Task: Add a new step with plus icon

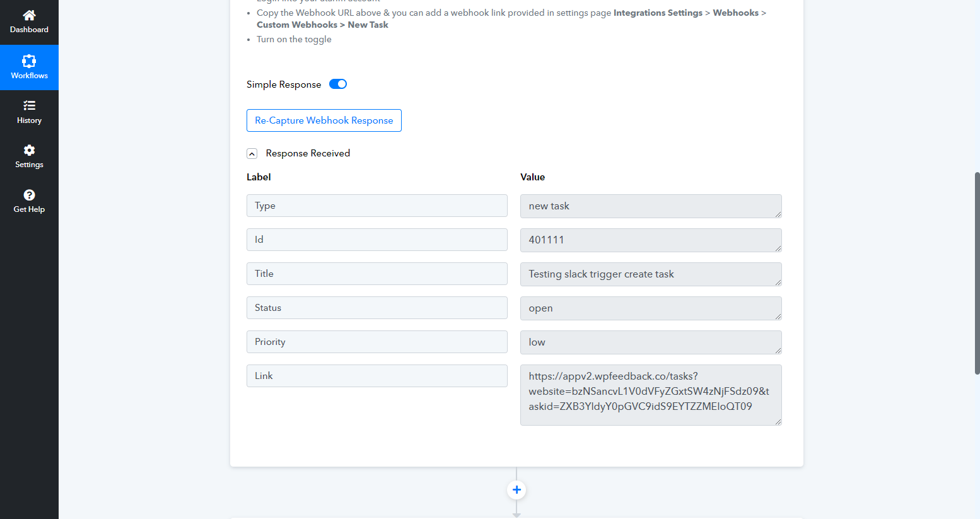Action: pos(516,490)
